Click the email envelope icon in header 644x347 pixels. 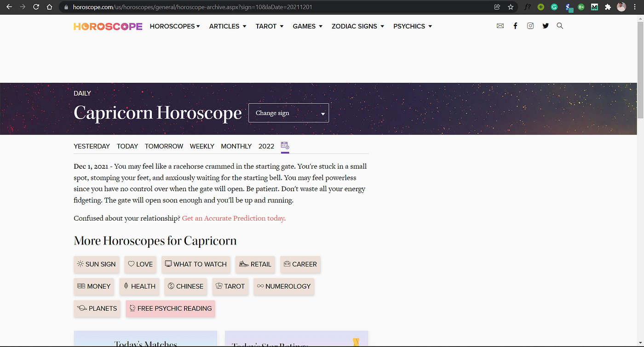point(500,26)
